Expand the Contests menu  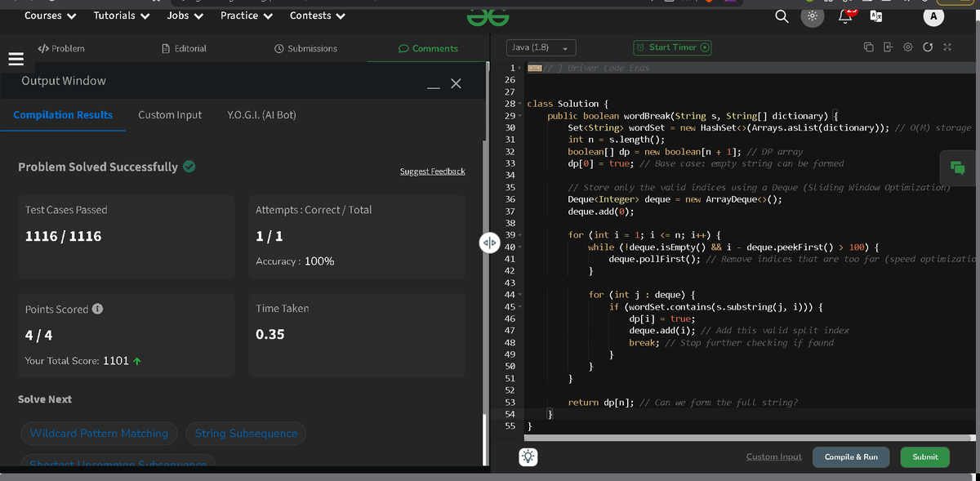point(317,16)
